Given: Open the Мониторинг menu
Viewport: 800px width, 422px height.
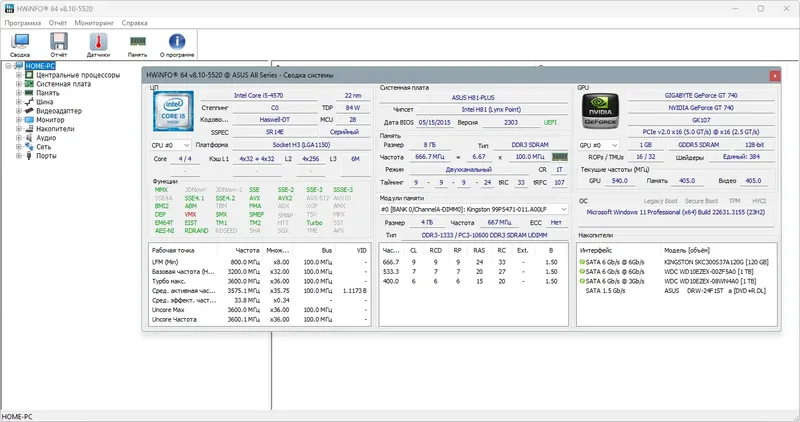Looking at the screenshot, I should point(94,23).
